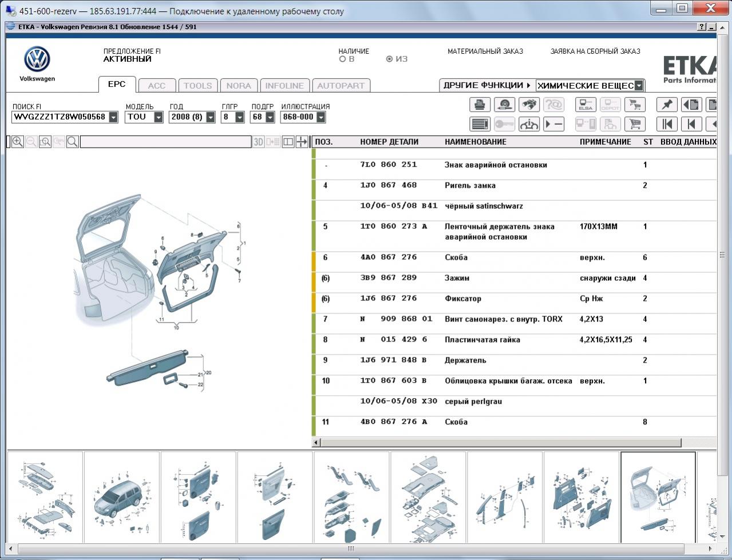732x560 pixels.
Task: Expand the ГЛГР dropdown showing 8
Action: pos(240,117)
